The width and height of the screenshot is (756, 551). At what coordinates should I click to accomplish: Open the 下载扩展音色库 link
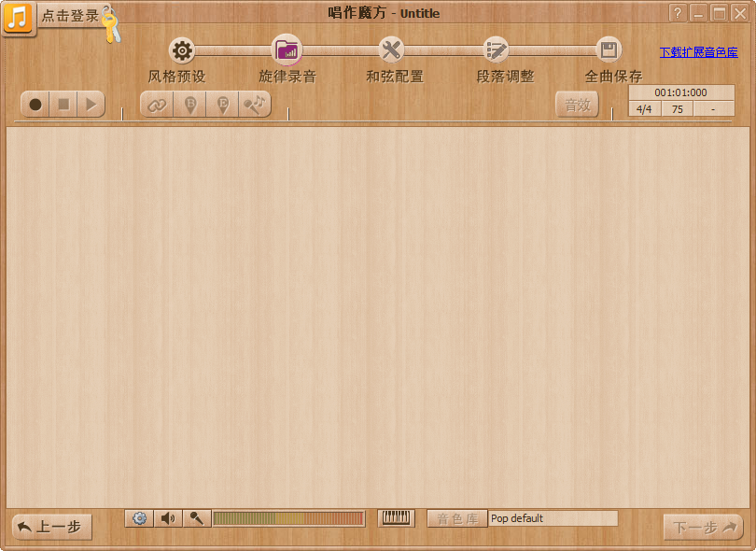pyautogui.click(x=698, y=52)
